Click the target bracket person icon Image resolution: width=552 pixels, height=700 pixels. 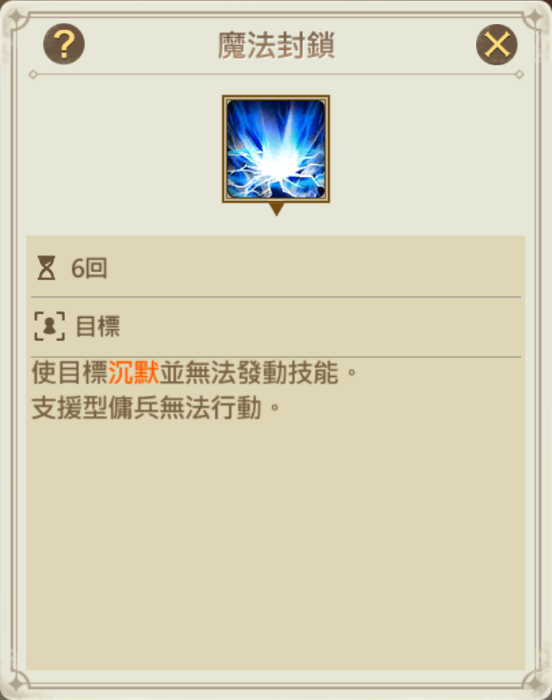coord(50,326)
